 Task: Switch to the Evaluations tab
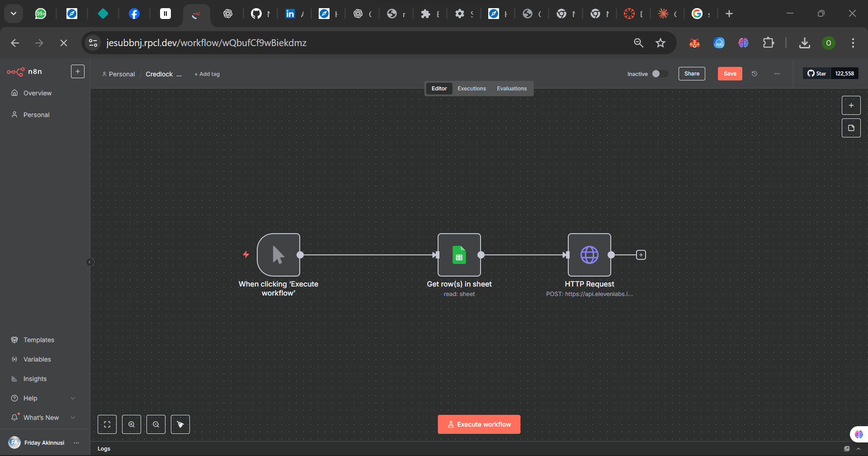tap(512, 89)
